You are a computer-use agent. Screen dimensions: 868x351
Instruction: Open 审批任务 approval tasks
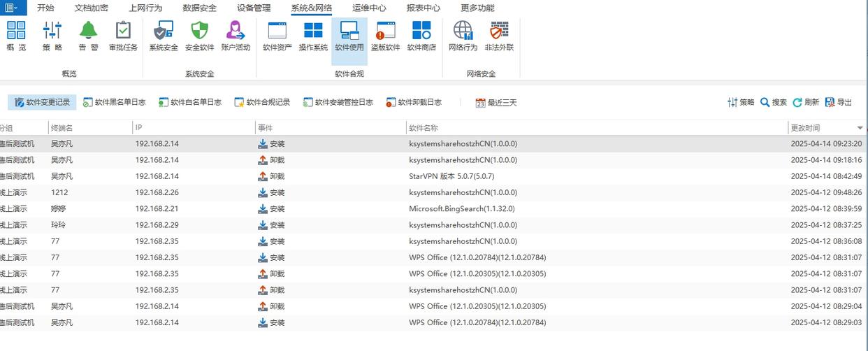pyautogui.click(x=123, y=36)
